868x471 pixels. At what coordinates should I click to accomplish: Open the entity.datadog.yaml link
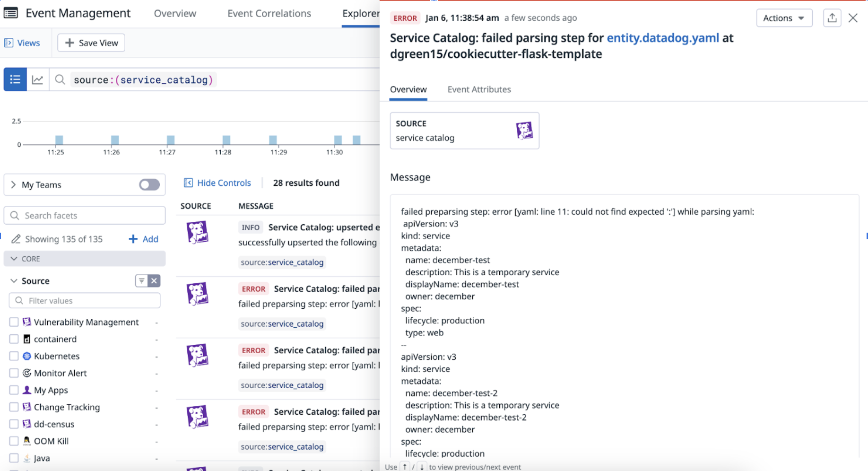pos(662,38)
